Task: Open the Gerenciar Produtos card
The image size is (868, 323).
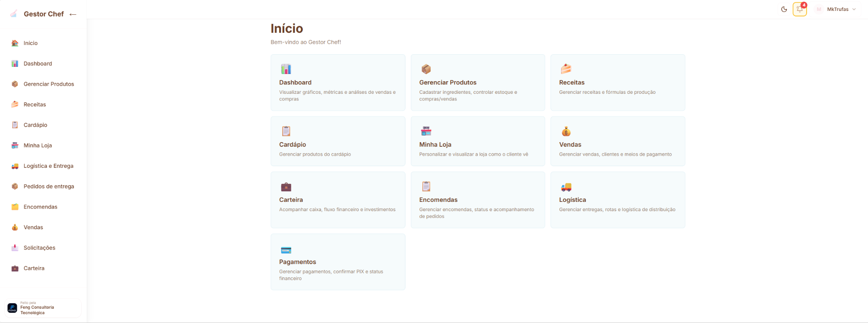Action: (478, 82)
